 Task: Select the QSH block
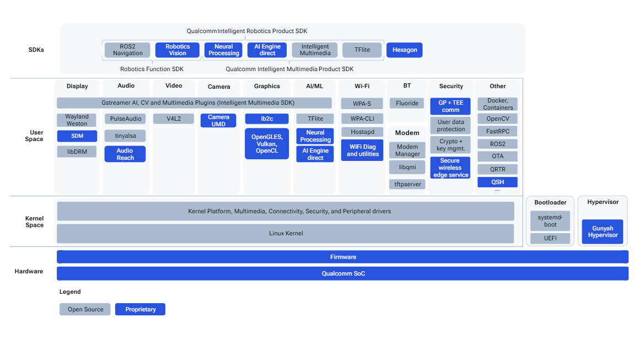click(x=497, y=182)
